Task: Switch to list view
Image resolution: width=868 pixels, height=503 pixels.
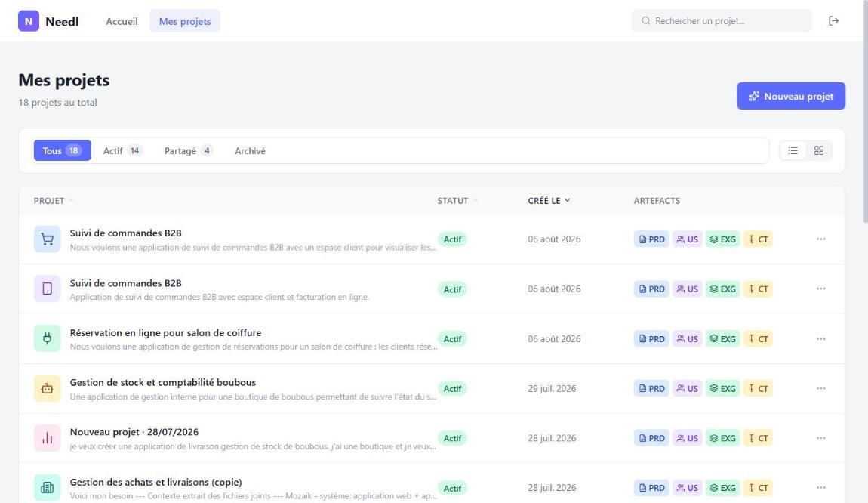Action: (x=793, y=151)
